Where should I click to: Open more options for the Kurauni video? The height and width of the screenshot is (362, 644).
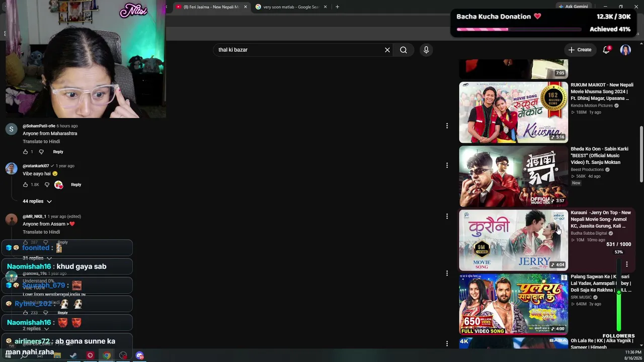point(627,264)
